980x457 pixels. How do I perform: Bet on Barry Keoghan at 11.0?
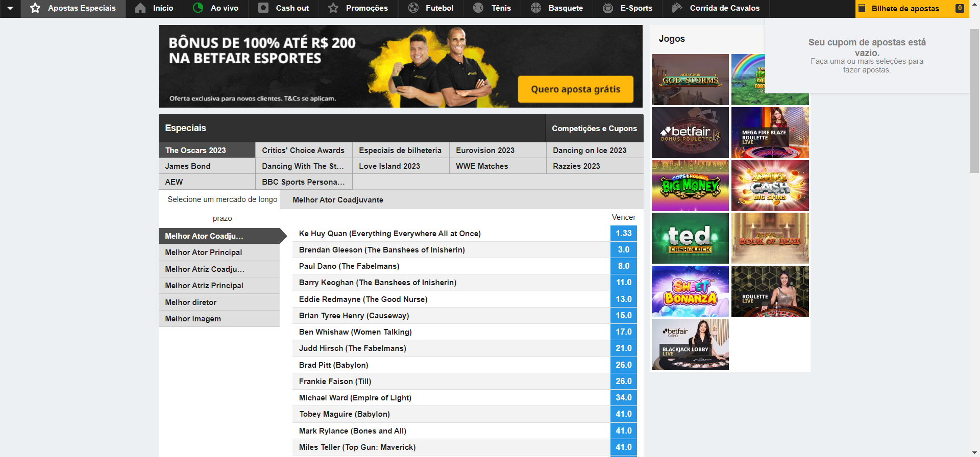[624, 283]
